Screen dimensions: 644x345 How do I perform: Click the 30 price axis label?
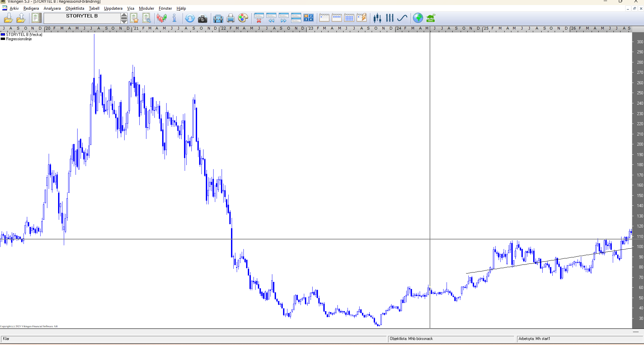pos(641,318)
